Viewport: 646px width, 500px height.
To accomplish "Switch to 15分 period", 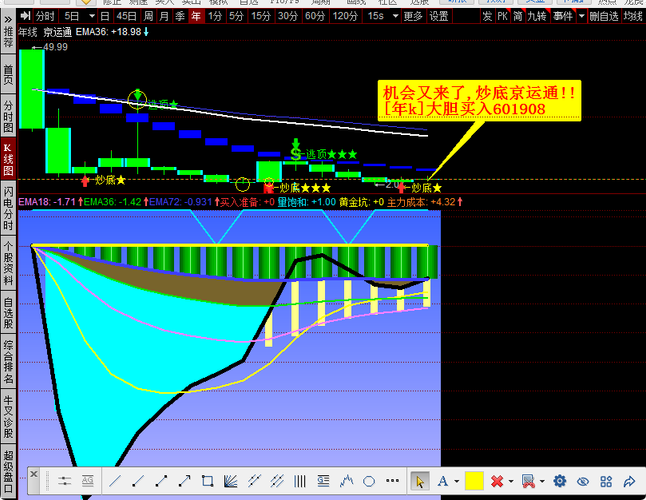I will 261,16.
